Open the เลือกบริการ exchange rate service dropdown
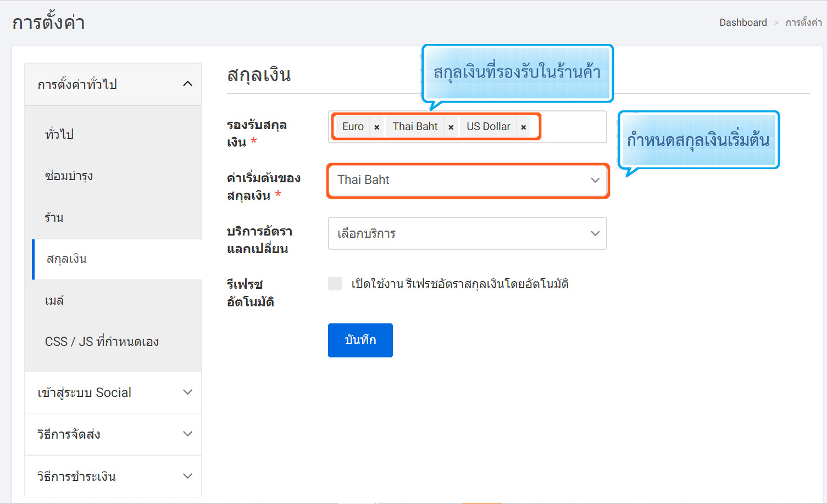This screenshot has height=504, width=827. (x=468, y=233)
